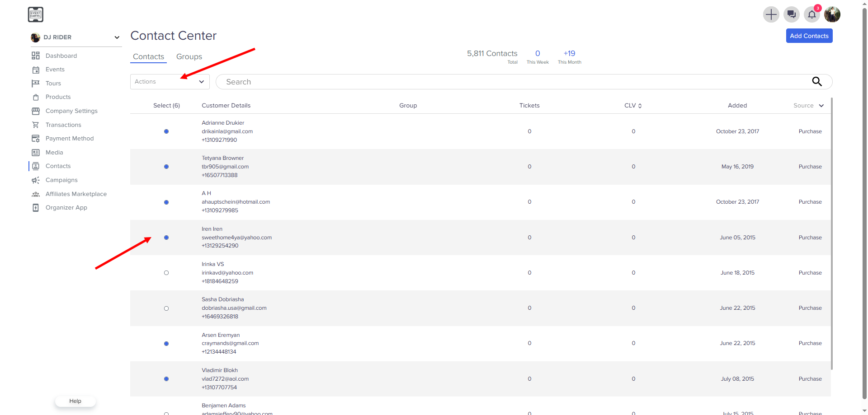This screenshot has height=415, width=868.
Task: Click the name Tetyana Browner
Action: 222,158
